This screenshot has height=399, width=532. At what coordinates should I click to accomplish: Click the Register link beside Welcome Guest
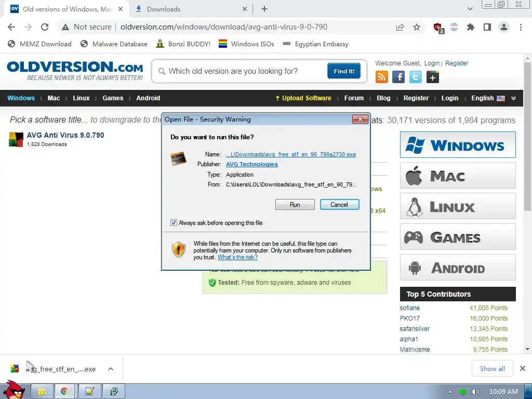pyautogui.click(x=456, y=63)
